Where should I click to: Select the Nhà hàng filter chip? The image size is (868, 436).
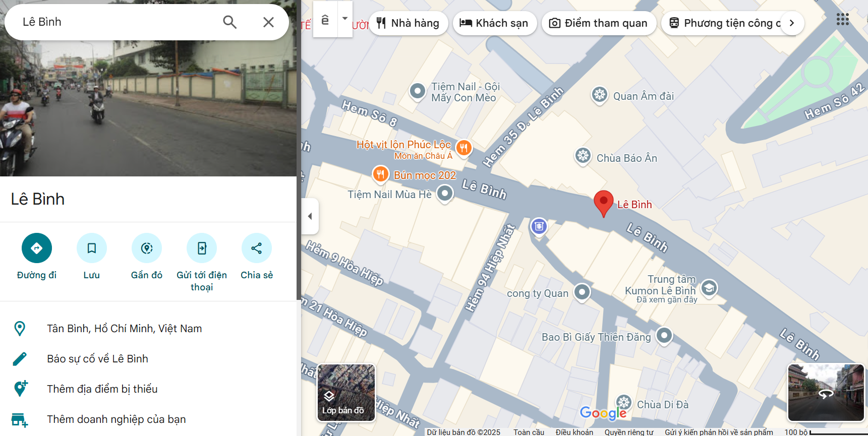[x=409, y=23]
